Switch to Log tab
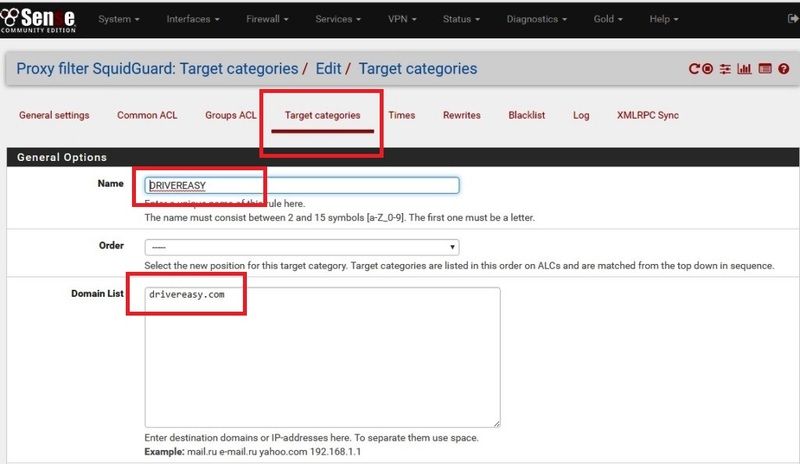Screen dimensions: 800x464 [581, 115]
